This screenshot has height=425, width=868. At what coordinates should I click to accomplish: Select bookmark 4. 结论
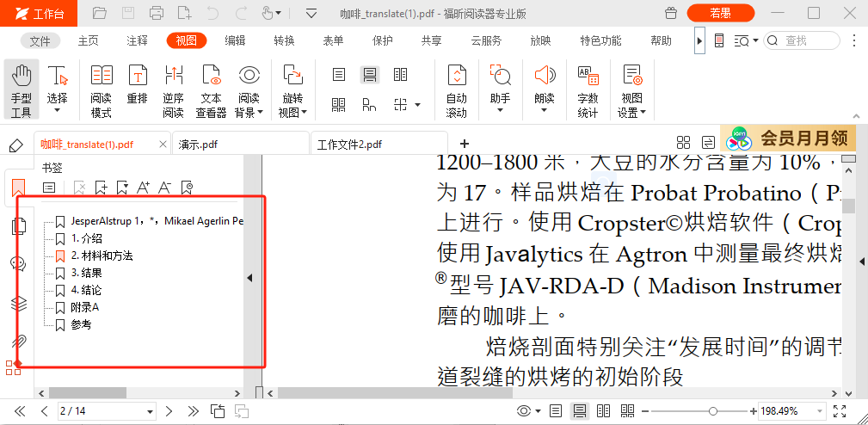click(86, 291)
